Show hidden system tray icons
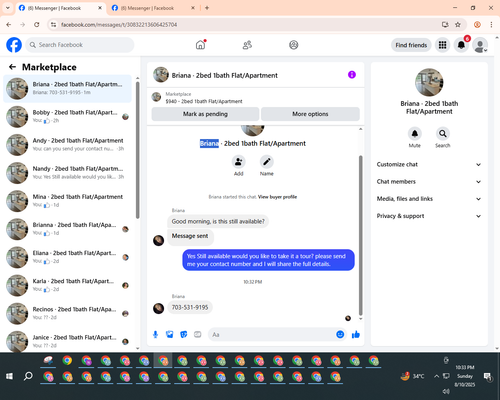This screenshot has height=400, width=500. pyautogui.click(x=436, y=376)
